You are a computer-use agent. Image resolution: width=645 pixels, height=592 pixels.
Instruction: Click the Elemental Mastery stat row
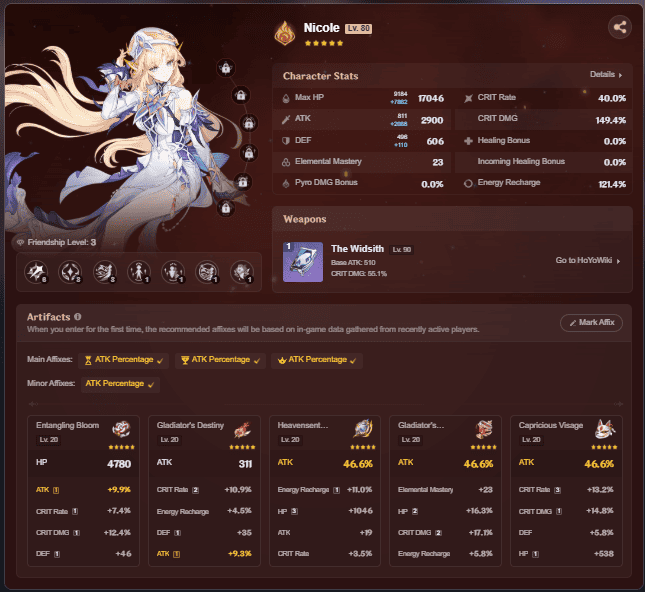[x=362, y=162]
